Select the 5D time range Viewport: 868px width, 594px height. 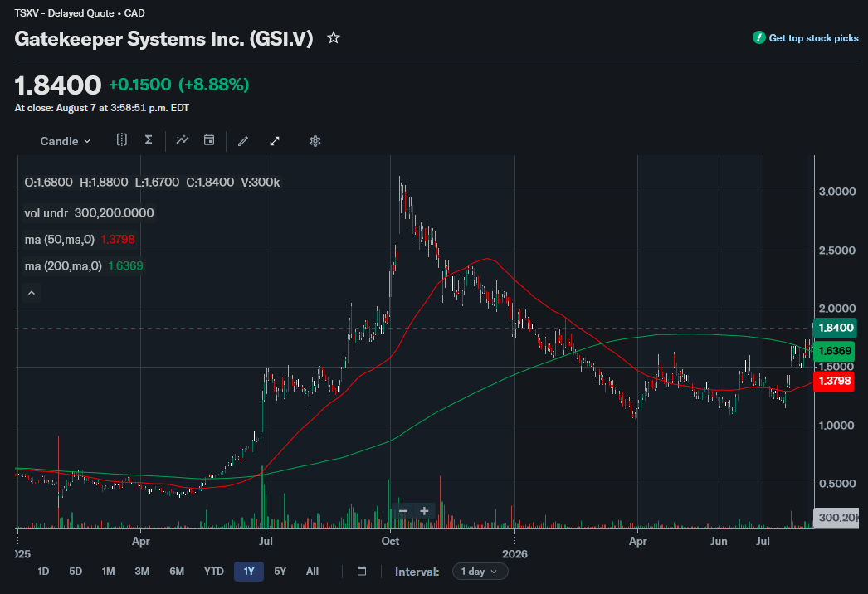coord(76,572)
